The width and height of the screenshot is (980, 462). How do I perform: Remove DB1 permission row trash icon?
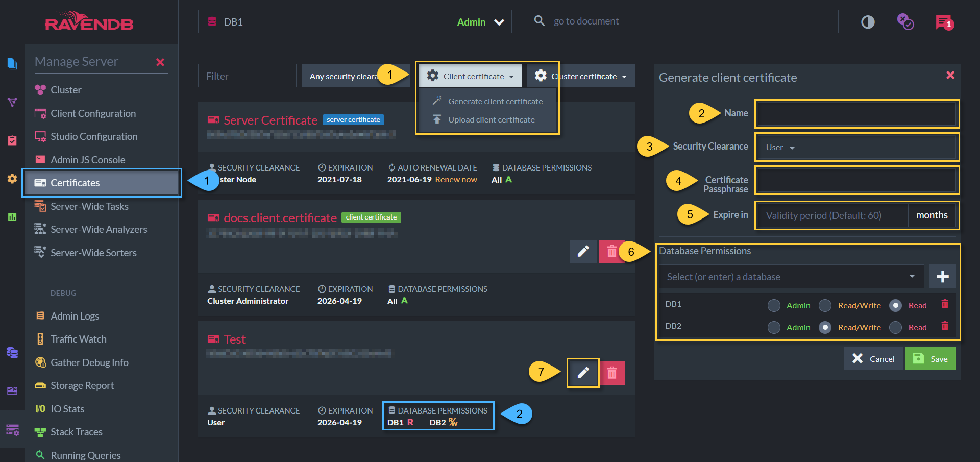tap(945, 304)
